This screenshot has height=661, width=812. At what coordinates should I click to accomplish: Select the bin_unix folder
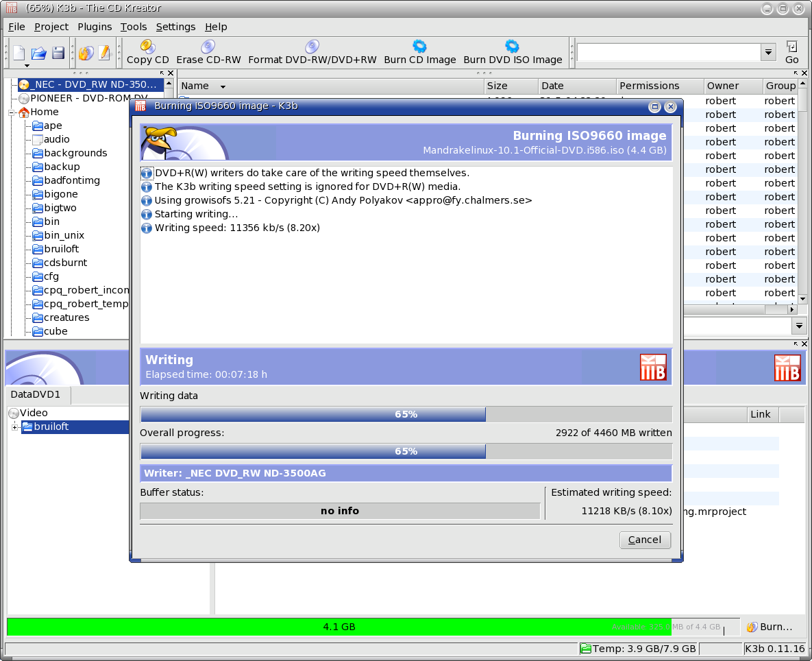[x=58, y=235]
